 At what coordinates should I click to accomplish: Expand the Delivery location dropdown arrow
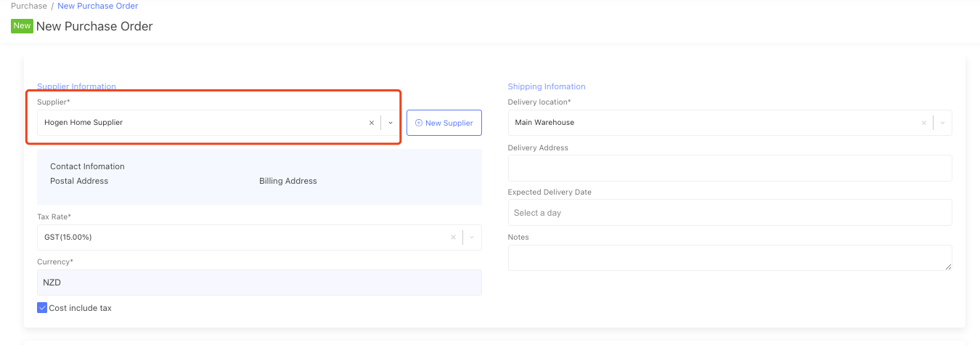point(942,123)
